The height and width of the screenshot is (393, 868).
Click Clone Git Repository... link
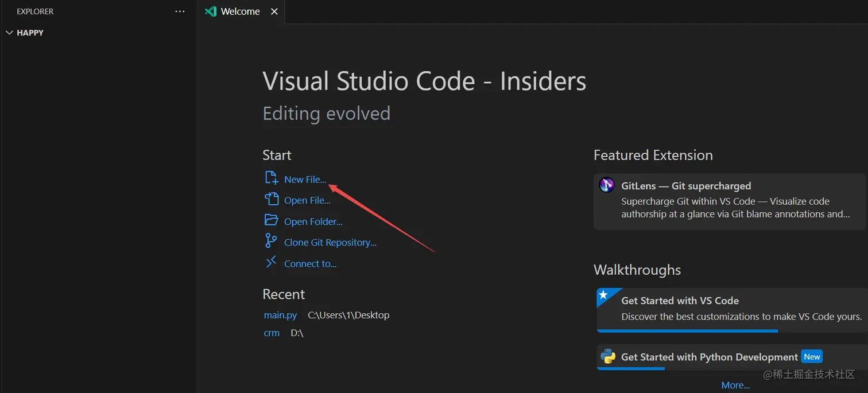[330, 243]
